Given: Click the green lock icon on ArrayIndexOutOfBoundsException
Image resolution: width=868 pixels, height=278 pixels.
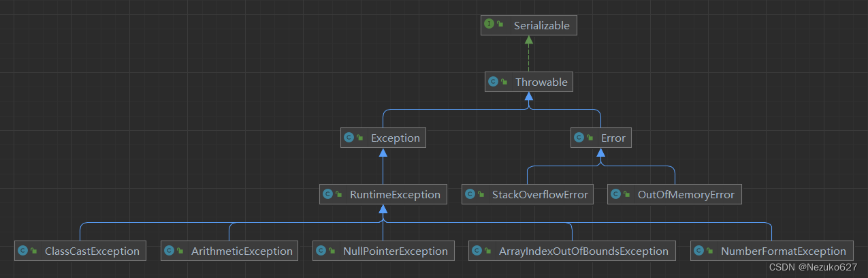Looking at the screenshot, I should (488, 251).
